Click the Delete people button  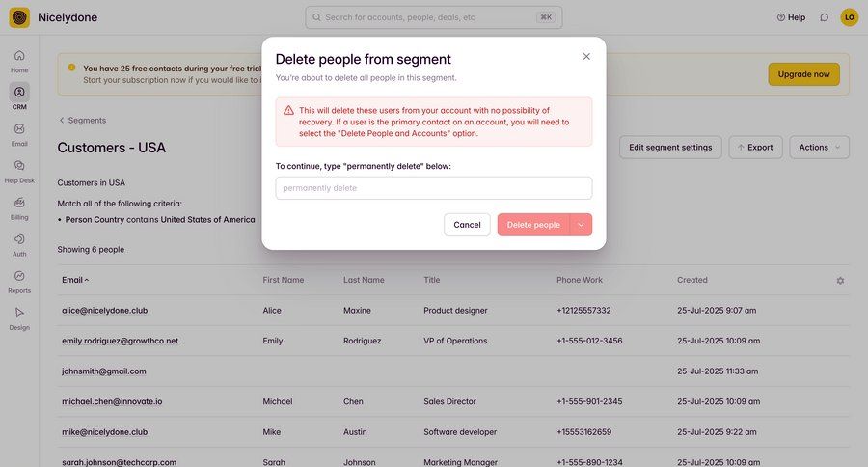pos(533,225)
